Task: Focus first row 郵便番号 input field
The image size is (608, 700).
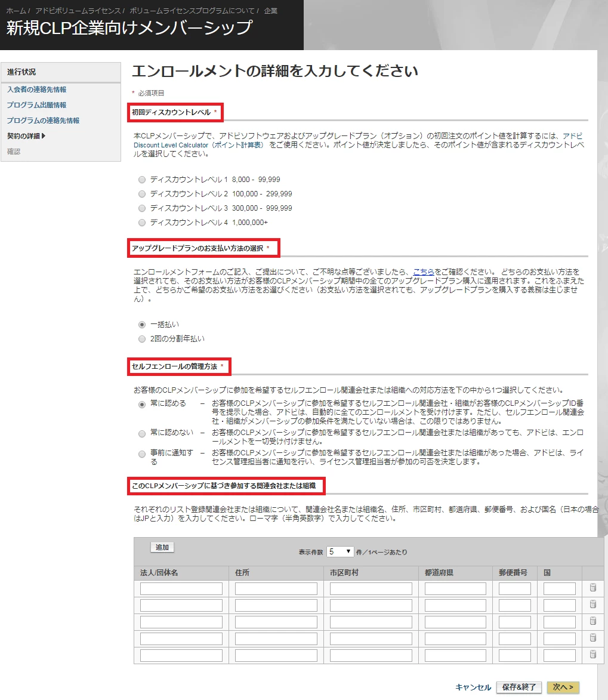Action: coord(515,588)
